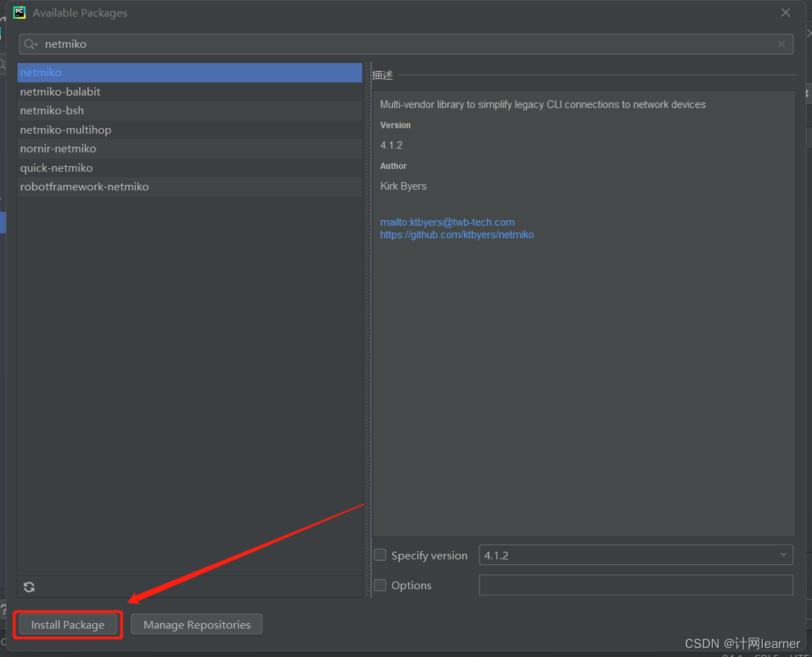
Task: Select the nornir-netmiko package
Action: pyautogui.click(x=190, y=149)
